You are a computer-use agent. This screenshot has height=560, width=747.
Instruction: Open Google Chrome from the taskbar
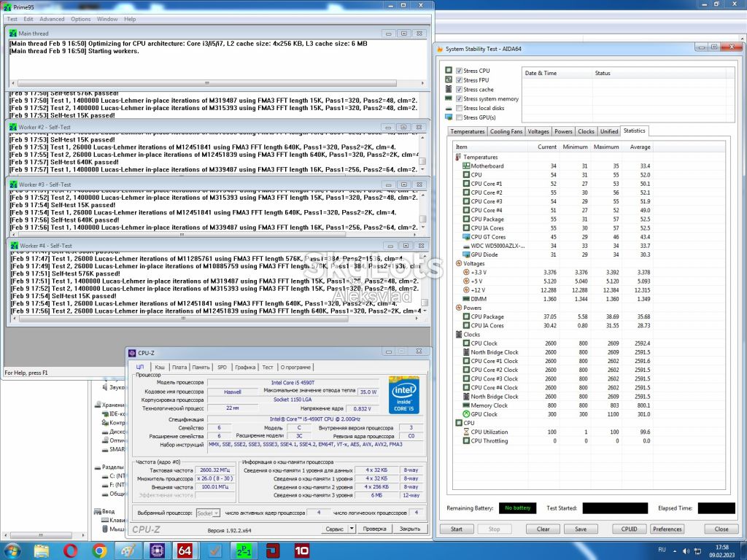pyautogui.click(x=99, y=551)
